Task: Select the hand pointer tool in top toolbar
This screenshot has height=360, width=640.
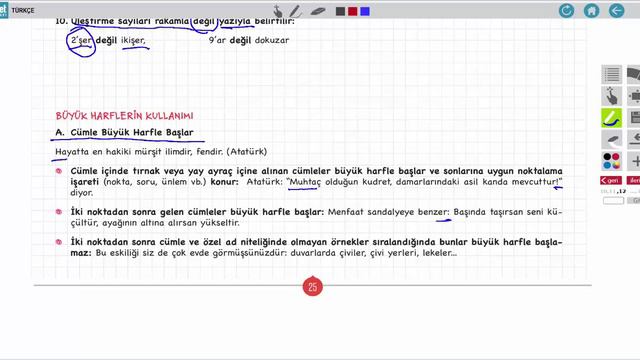Action: (x=278, y=11)
